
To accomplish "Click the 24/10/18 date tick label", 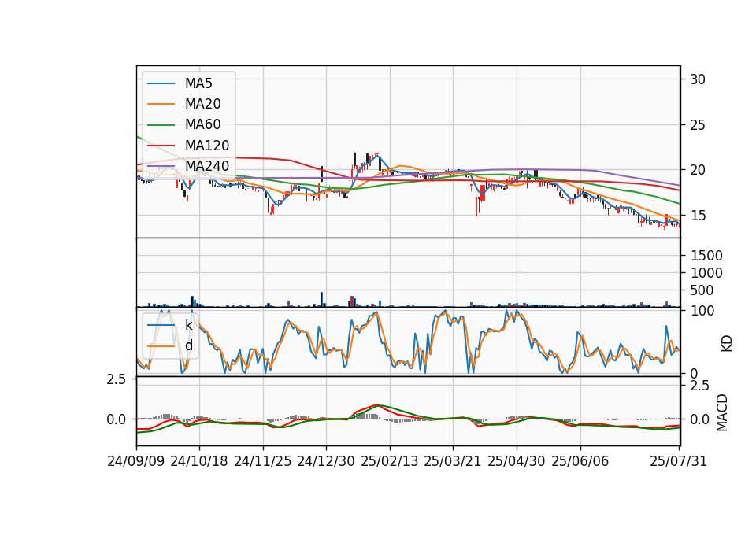I will pyautogui.click(x=199, y=461).
